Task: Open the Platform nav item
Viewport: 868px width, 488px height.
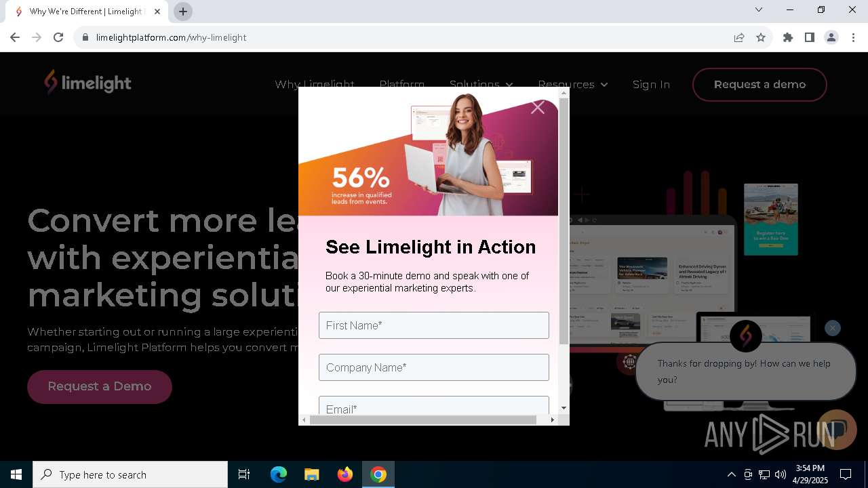Action: 401,84
